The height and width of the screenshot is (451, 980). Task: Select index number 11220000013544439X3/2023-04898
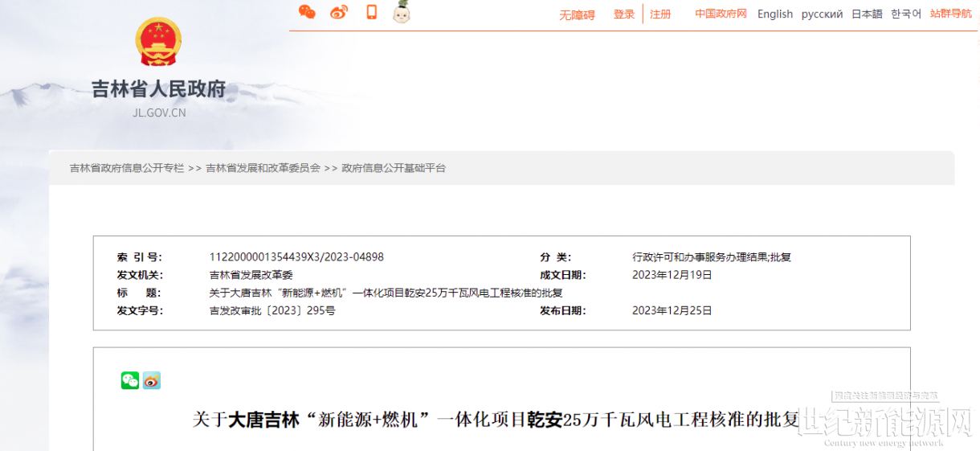click(296, 257)
